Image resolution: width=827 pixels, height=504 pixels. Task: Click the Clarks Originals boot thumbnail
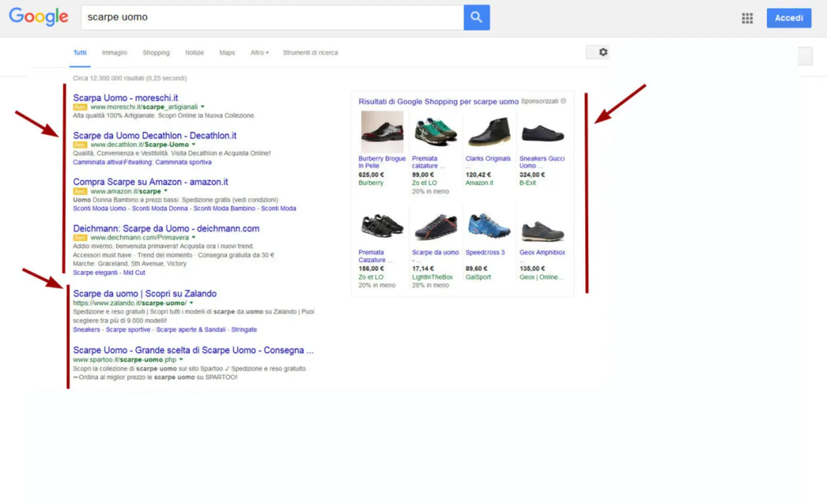click(x=489, y=132)
